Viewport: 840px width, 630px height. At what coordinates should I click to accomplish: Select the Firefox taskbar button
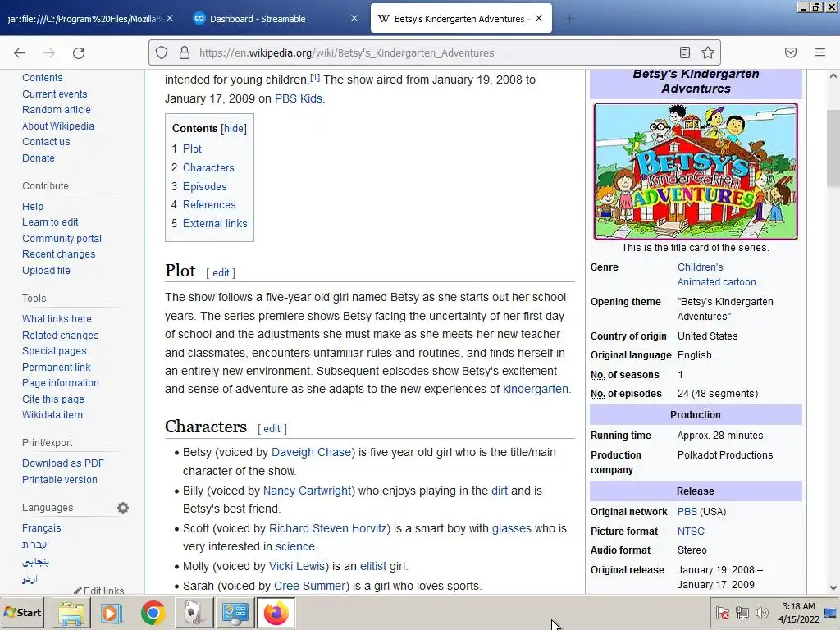(x=276, y=613)
